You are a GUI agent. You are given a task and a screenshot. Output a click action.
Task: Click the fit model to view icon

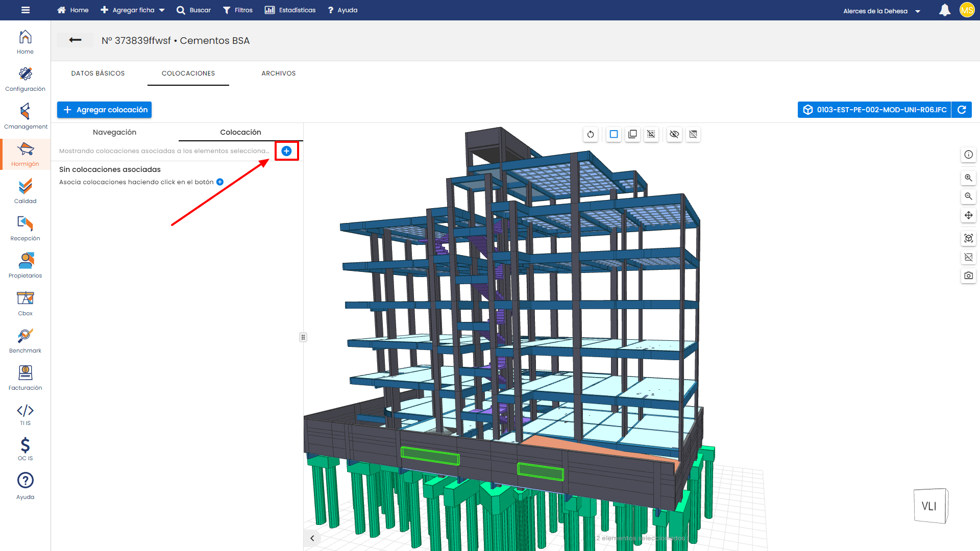[x=968, y=238]
